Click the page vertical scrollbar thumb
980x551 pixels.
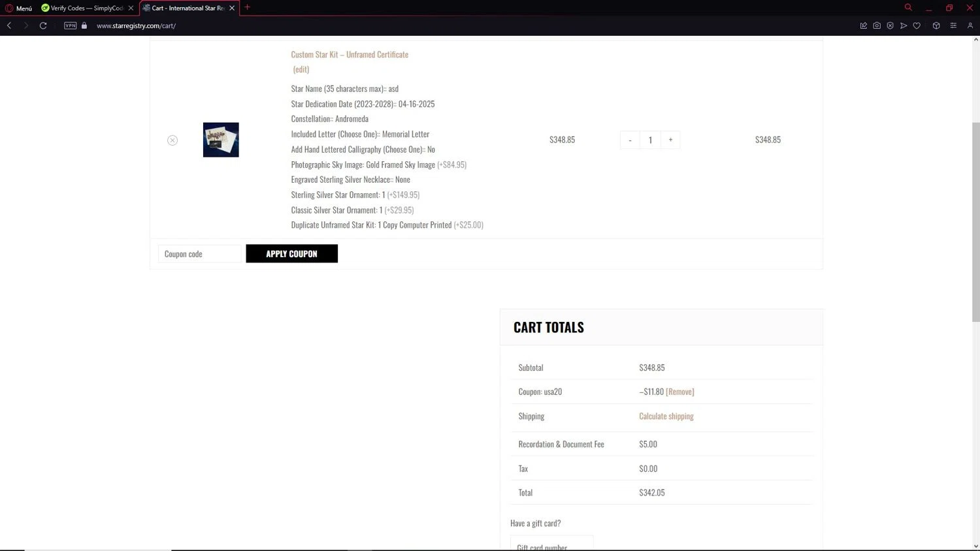click(976, 222)
